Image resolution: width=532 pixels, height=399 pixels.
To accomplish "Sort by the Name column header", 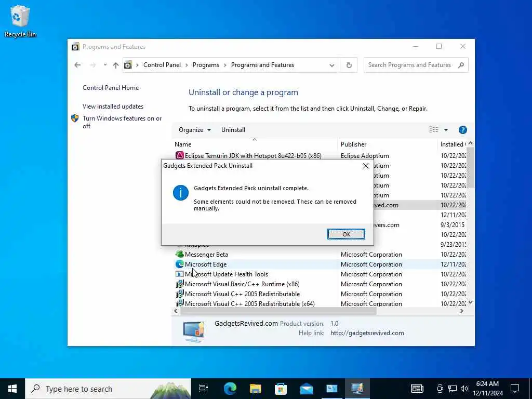I will pyautogui.click(x=255, y=144).
